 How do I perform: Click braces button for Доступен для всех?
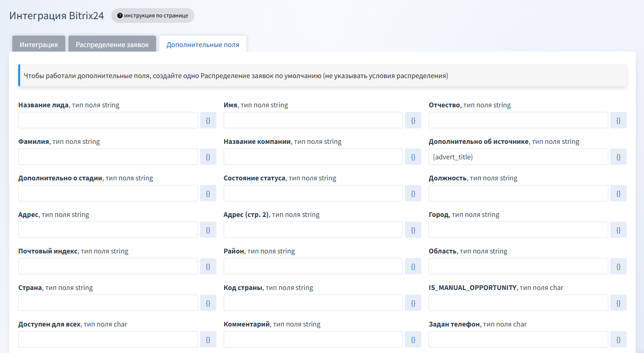click(208, 339)
